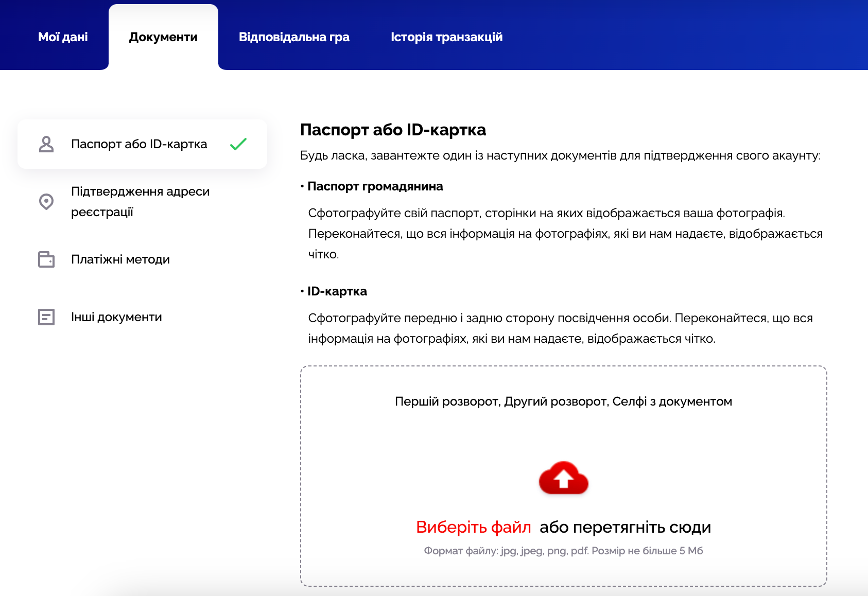The width and height of the screenshot is (868, 596).
Task: Click the Першій розворот upload caption
Action: tap(563, 401)
